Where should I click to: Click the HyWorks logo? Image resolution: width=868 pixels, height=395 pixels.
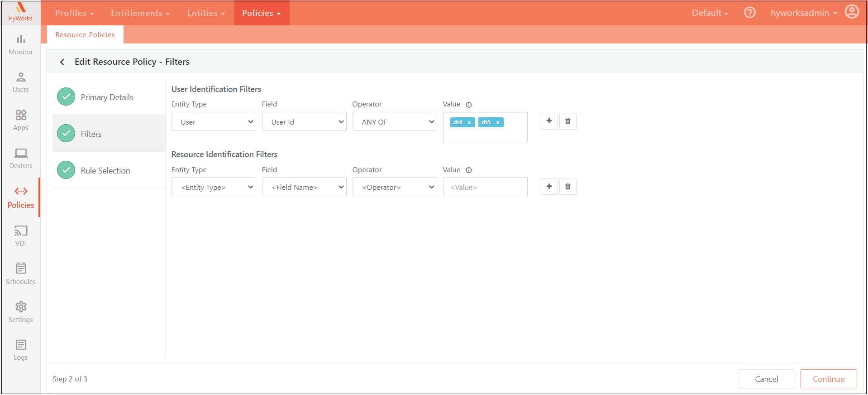pos(21,12)
